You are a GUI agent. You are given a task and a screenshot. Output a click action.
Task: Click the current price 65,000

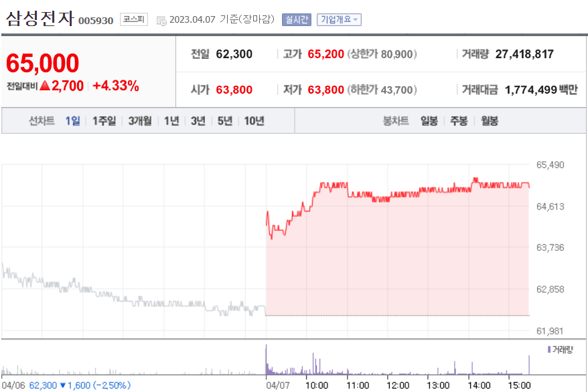click(43, 63)
